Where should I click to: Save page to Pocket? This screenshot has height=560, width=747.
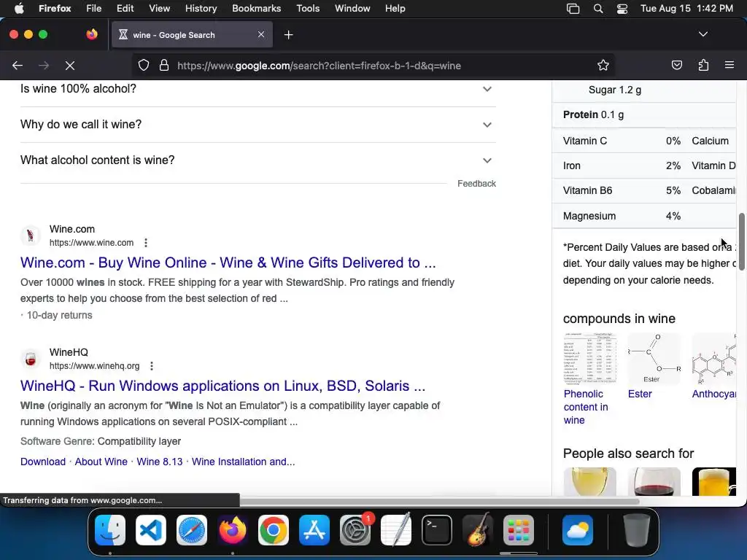tap(676, 66)
